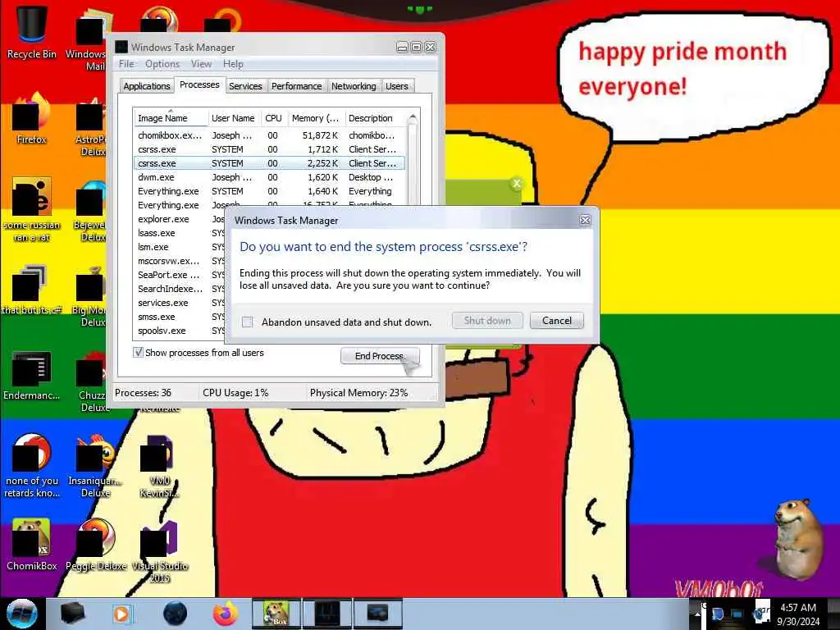Select the SearchIndexe... process
This screenshot has width=840, height=630.
180,289
